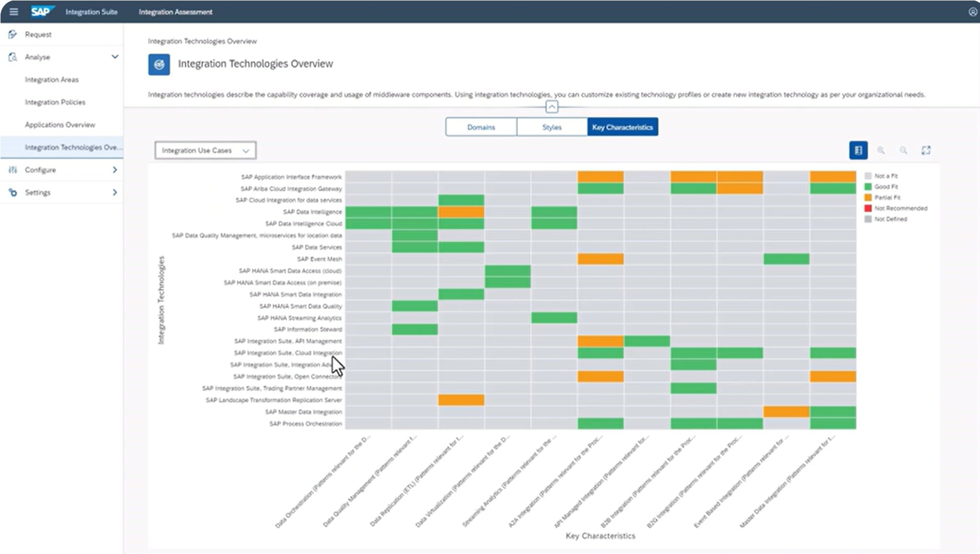
Task: Switch to the Domains tab
Action: (x=480, y=127)
